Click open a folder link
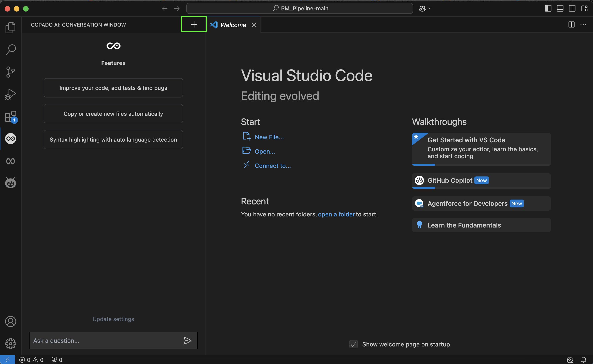The height and width of the screenshot is (364, 593). [x=336, y=214]
